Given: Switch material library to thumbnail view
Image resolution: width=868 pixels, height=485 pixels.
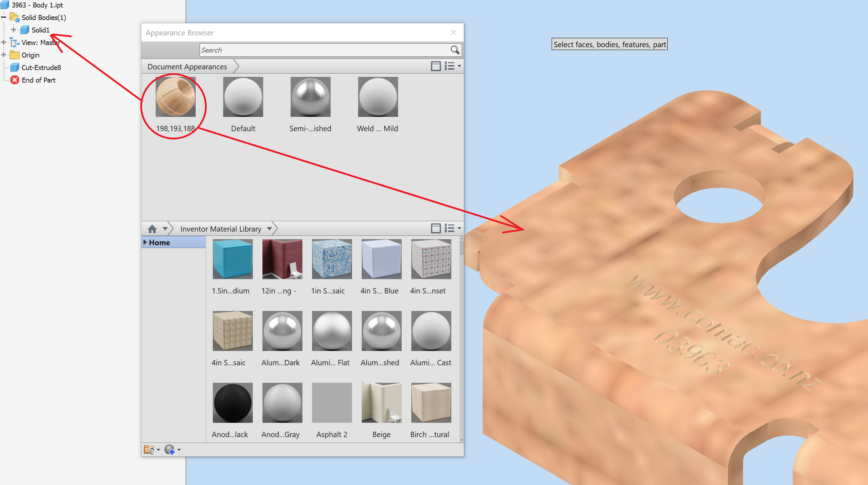Looking at the screenshot, I should point(436,228).
